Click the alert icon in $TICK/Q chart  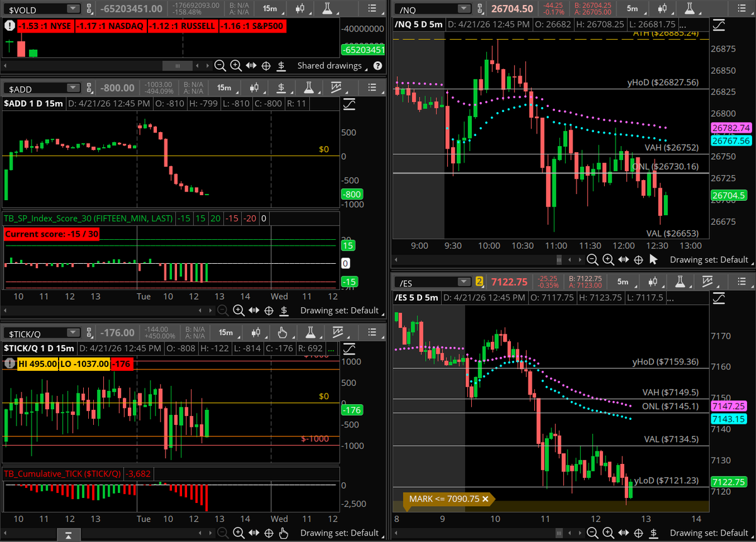10,363
